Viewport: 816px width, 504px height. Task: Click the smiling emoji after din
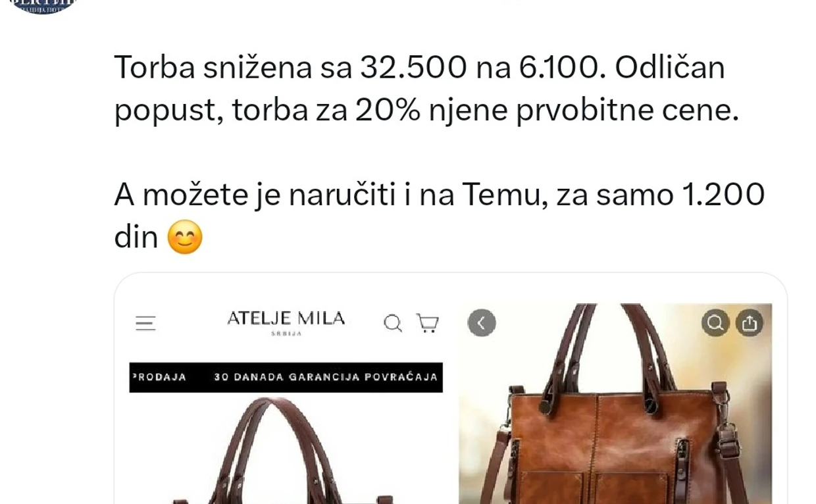pos(185,237)
